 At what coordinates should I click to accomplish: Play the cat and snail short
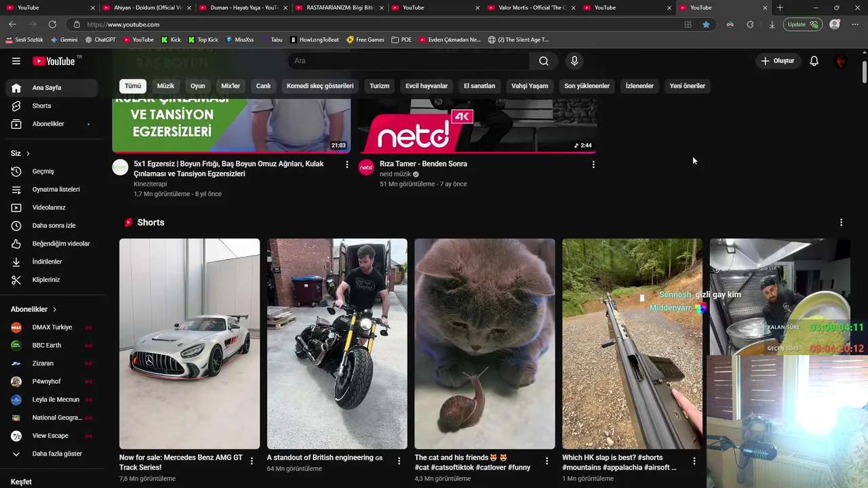click(x=485, y=344)
